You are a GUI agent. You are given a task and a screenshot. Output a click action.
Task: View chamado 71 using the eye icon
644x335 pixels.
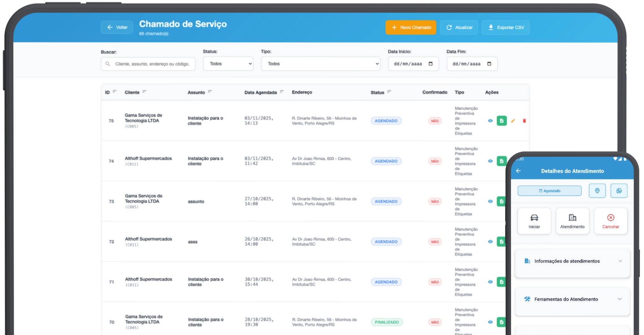click(x=490, y=282)
